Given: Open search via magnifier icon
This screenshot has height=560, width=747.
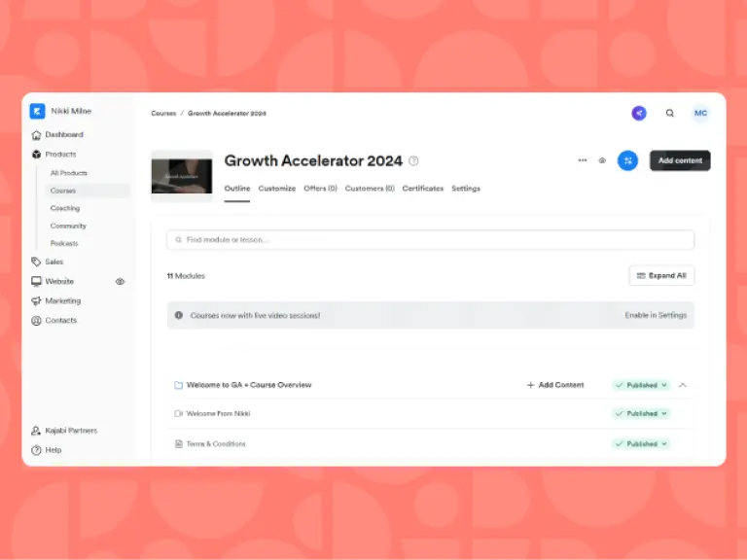Looking at the screenshot, I should coord(670,114).
